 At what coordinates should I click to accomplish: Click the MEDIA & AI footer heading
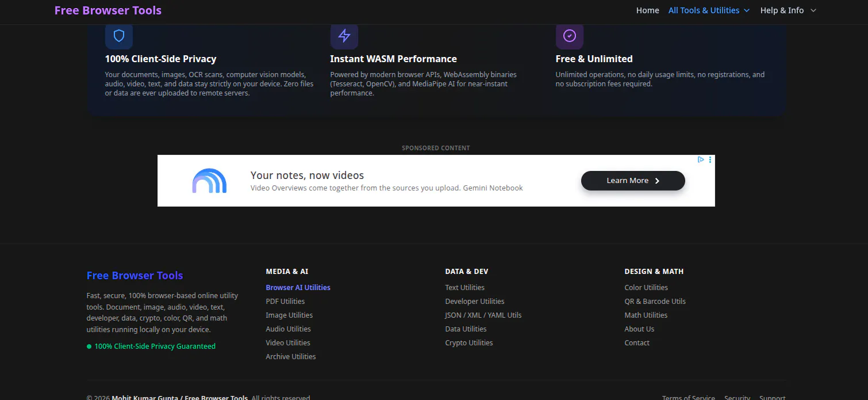[x=287, y=272]
